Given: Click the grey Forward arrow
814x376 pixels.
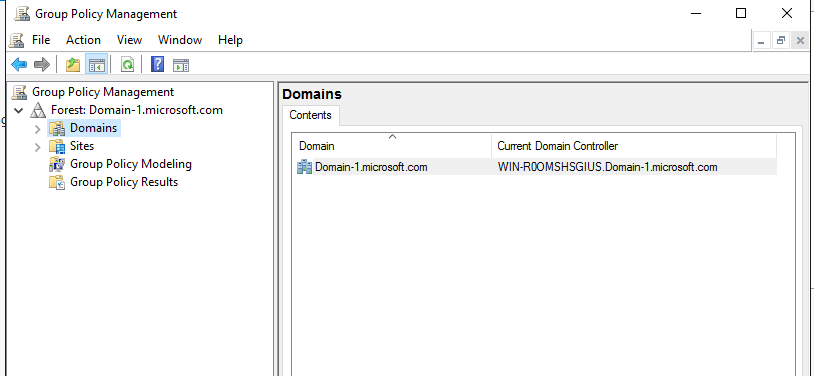Looking at the screenshot, I should (x=42, y=65).
